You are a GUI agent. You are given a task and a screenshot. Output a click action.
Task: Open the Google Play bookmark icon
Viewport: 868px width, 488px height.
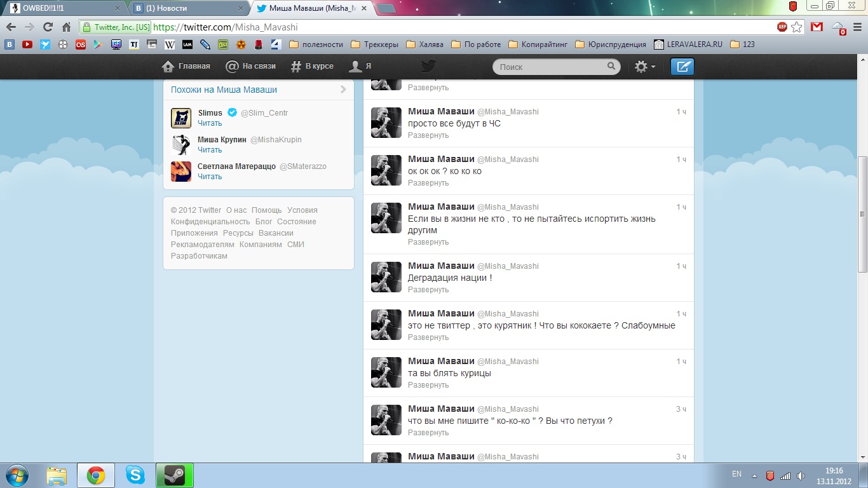(x=98, y=44)
